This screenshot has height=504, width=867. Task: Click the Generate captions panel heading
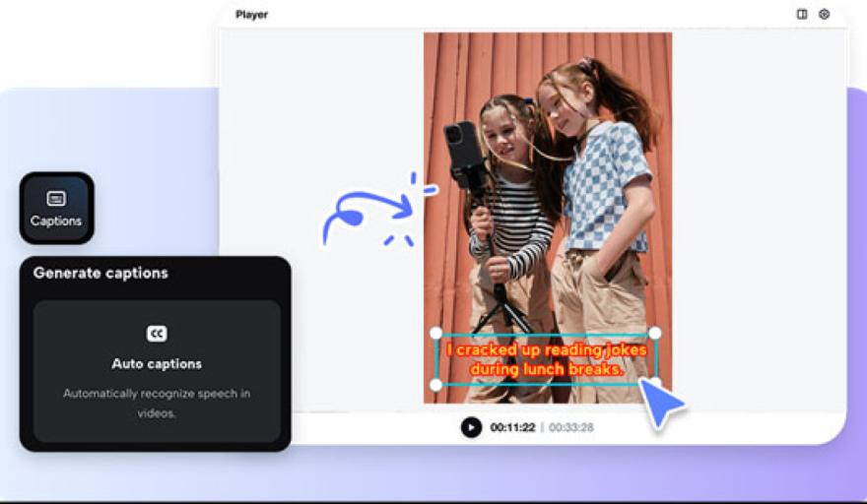pyautogui.click(x=100, y=273)
